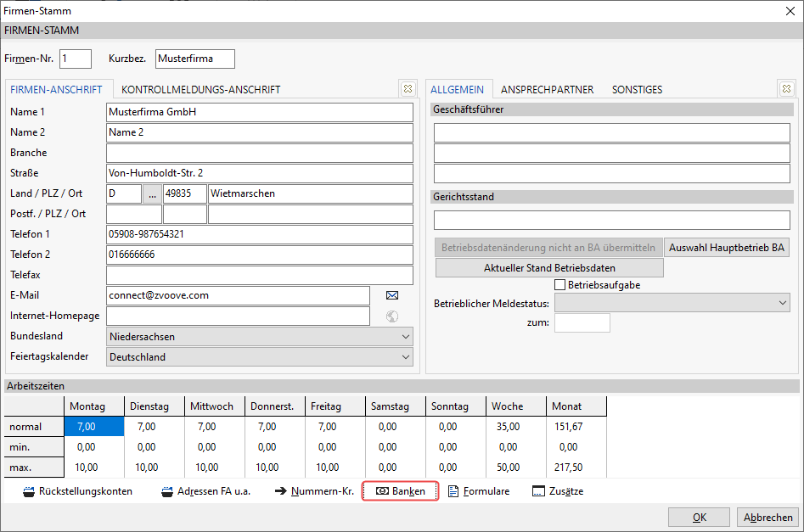Open Formulare
Viewport: 804px width, 532px height.
pos(479,491)
